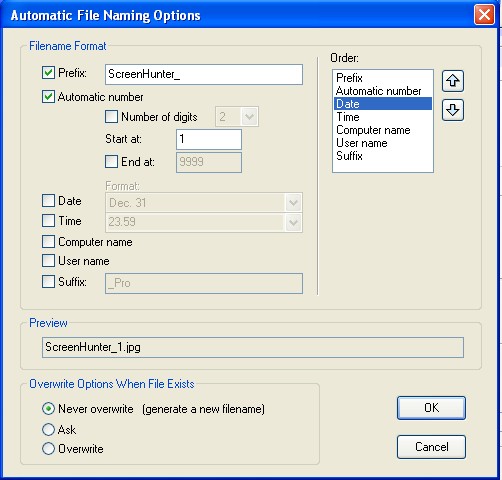Enable the End at checkbox
Screen dimensions: 502x480
[x=111, y=162]
